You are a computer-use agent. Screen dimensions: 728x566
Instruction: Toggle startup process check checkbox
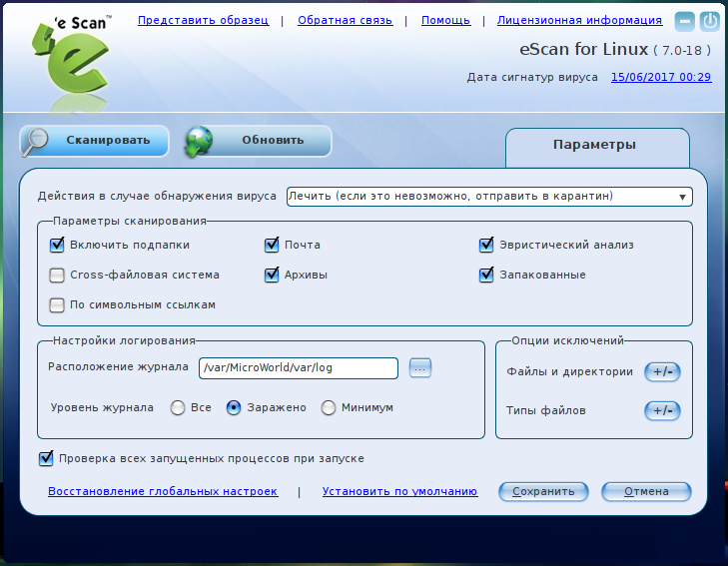point(46,458)
